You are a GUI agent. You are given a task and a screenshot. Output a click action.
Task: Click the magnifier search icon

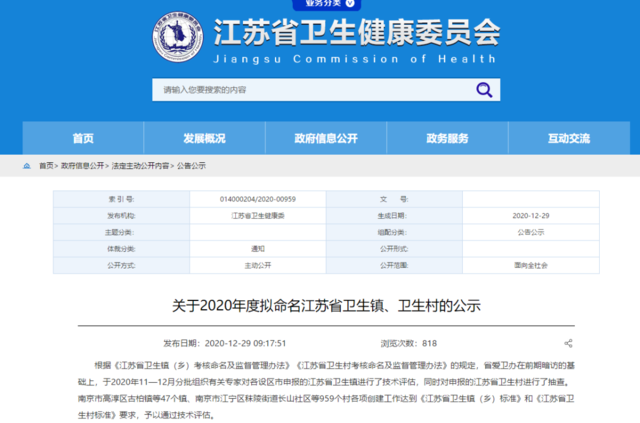484,90
